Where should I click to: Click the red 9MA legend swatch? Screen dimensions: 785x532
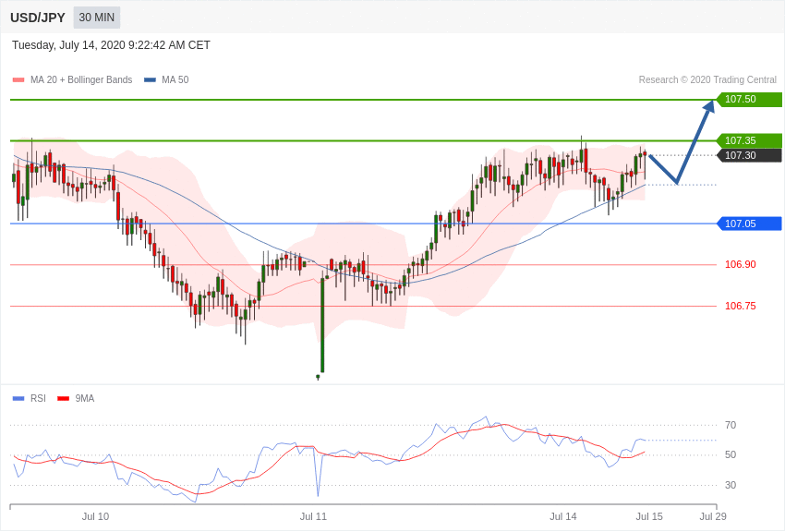point(64,399)
